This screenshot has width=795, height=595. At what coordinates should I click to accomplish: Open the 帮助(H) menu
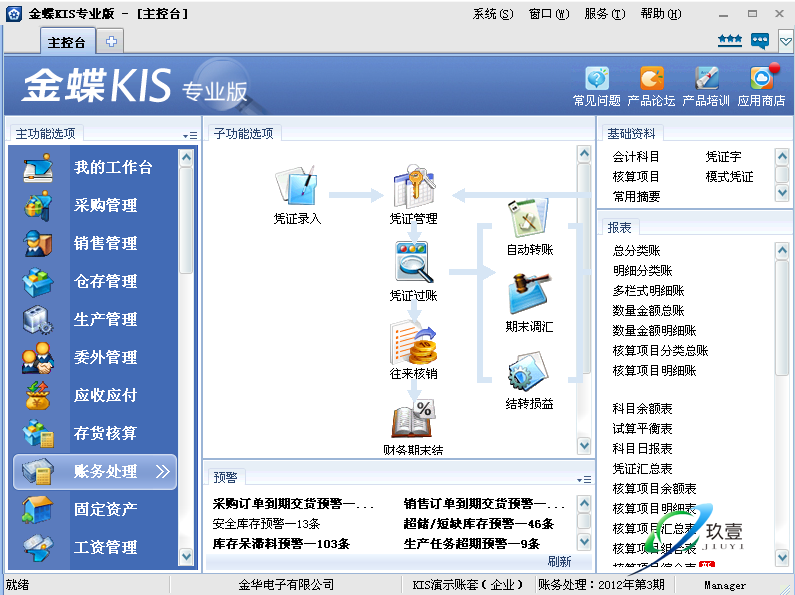click(661, 14)
